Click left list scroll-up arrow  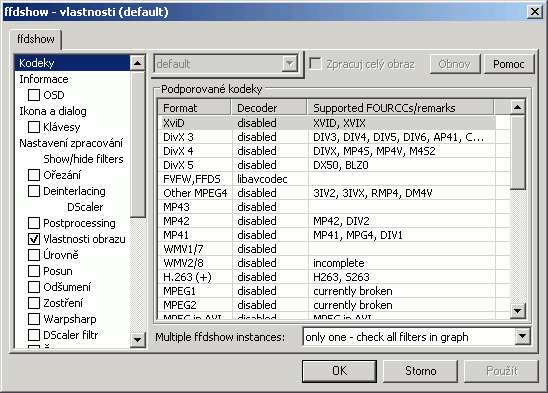tap(138, 63)
